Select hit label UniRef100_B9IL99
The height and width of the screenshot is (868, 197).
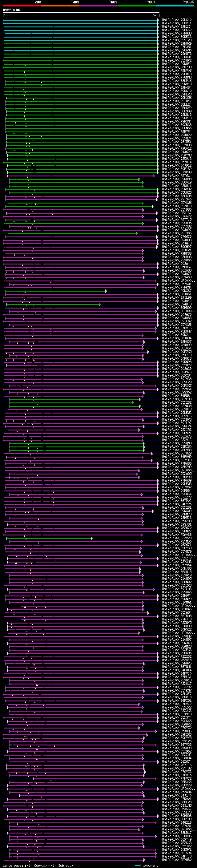(177, 297)
